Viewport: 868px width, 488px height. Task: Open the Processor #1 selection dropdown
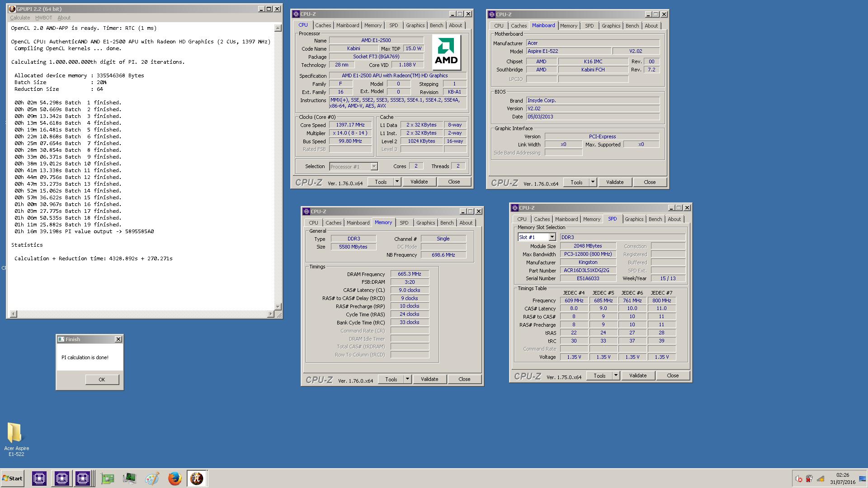coord(374,167)
